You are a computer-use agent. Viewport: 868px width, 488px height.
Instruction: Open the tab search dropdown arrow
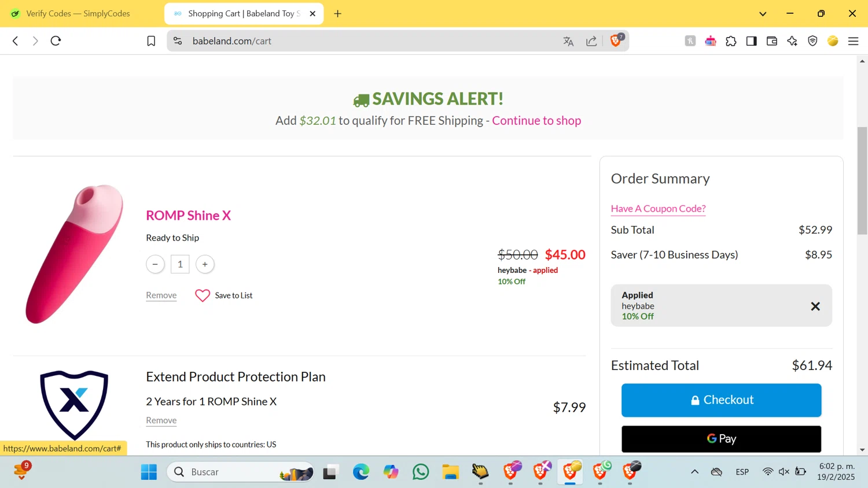763,14
